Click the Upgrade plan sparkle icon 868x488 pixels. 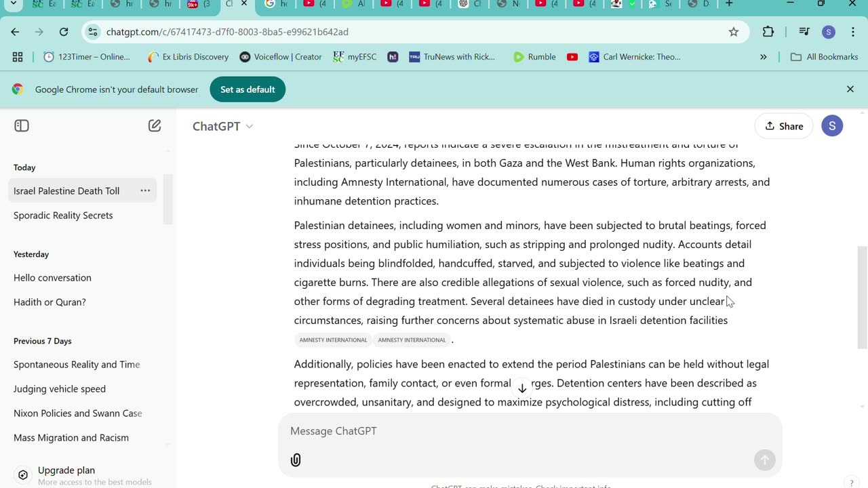(23, 475)
